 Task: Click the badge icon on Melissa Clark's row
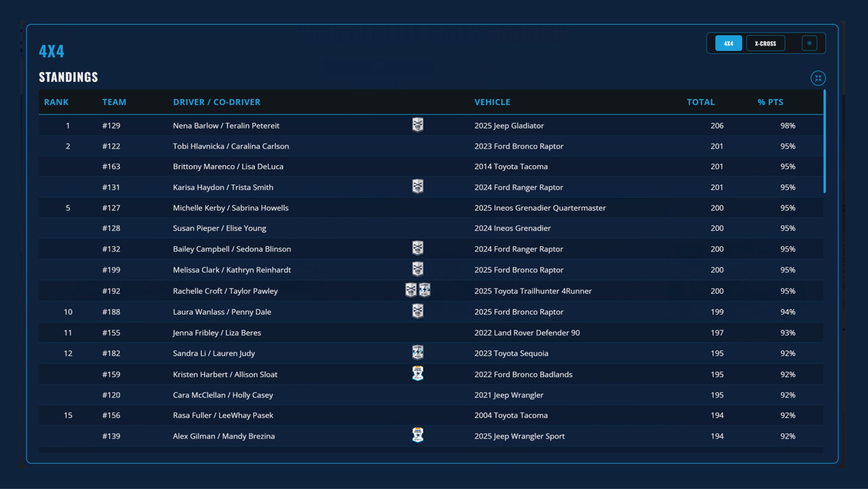(417, 269)
